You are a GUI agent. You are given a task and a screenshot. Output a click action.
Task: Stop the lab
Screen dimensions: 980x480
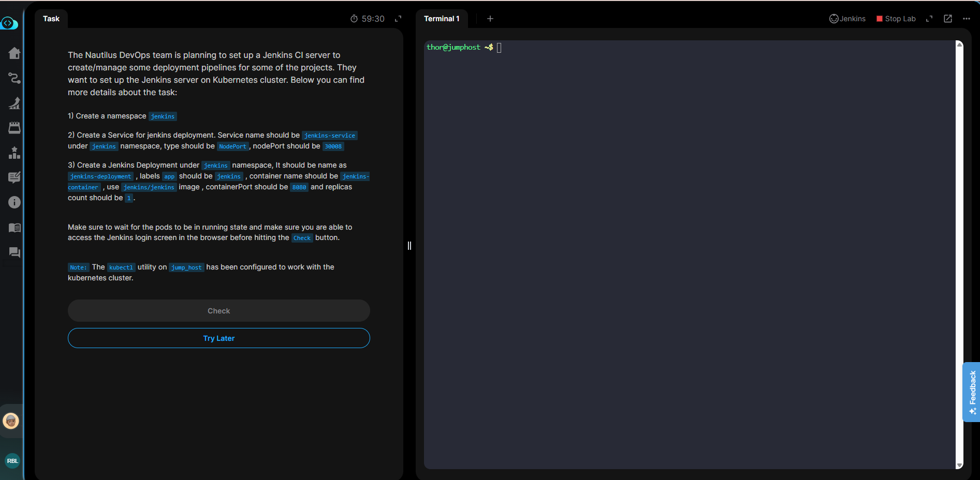click(896, 19)
